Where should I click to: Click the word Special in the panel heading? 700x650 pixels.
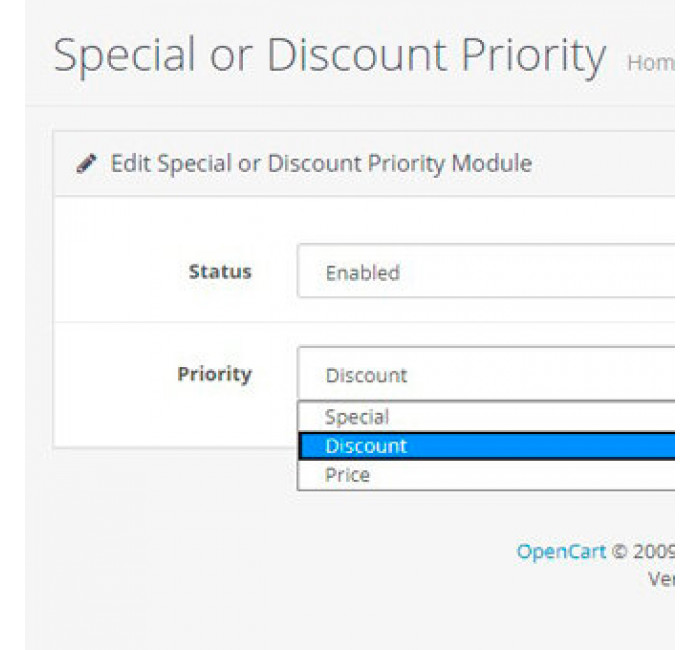tap(195, 164)
